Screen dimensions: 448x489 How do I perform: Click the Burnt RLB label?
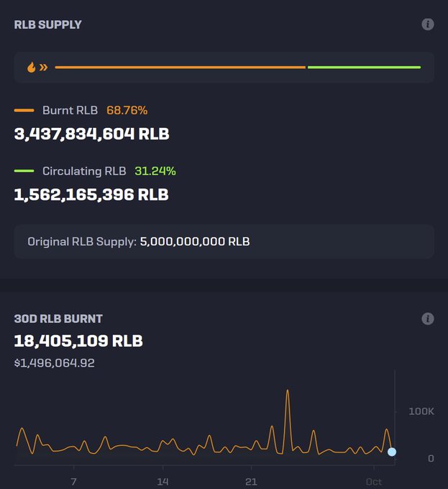pos(70,111)
